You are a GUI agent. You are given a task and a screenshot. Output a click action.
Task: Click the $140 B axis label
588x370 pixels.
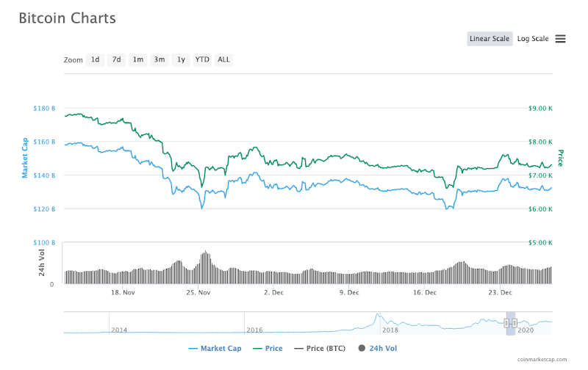(44, 175)
